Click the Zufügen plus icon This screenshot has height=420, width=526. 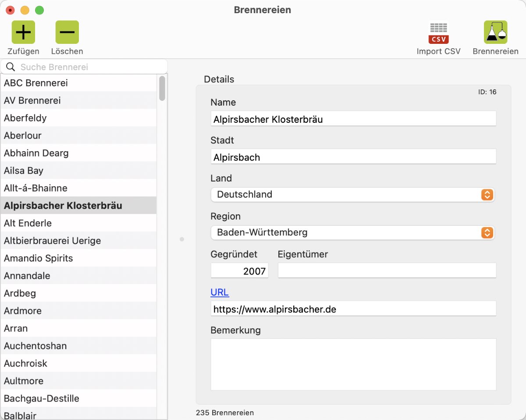23,32
